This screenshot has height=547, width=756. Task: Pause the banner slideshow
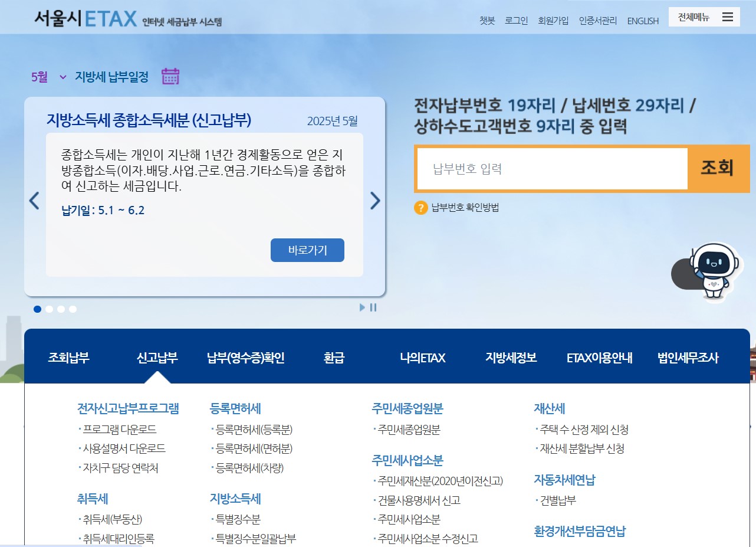tap(372, 307)
